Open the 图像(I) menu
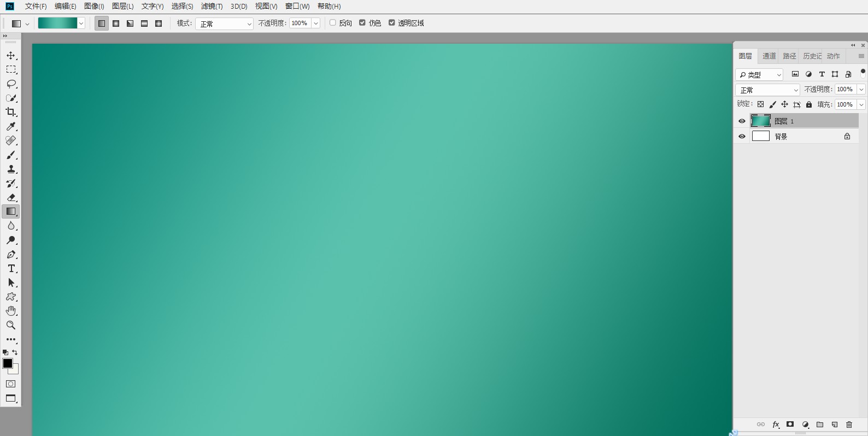Screen dimensions: 868x436 coord(94,7)
